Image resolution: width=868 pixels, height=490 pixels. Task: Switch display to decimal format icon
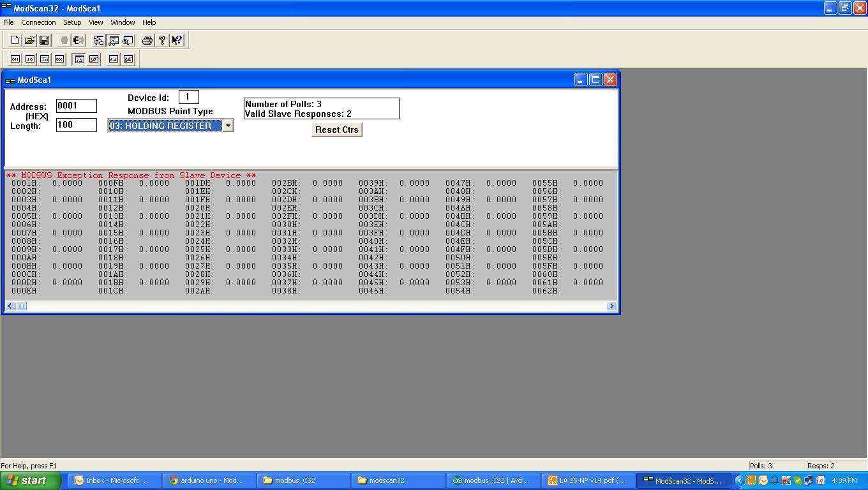(29, 59)
